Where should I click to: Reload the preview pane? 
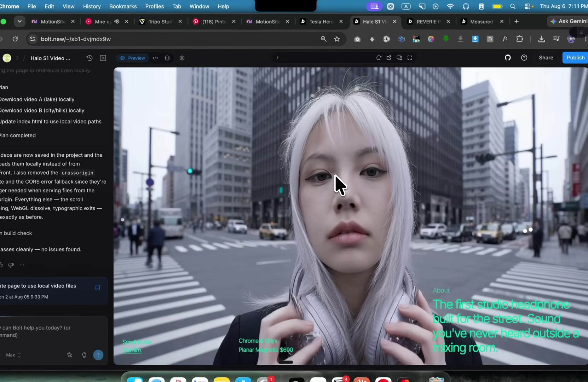379,58
